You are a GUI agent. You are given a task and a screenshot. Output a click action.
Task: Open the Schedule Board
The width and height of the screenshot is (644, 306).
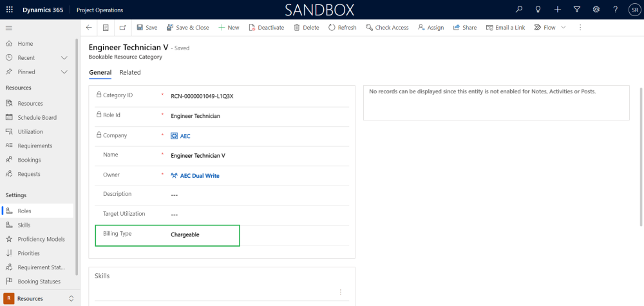[x=37, y=117]
